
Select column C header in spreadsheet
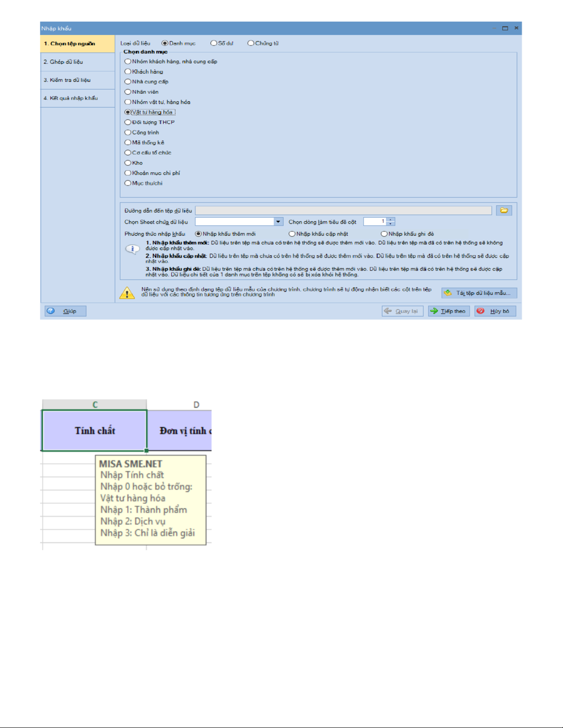tap(95, 405)
